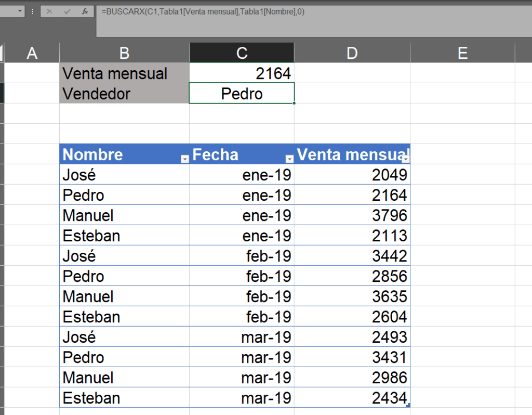The height and width of the screenshot is (415, 532).
Task: Cancel the formula entry with X icon
Action: pyautogui.click(x=49, y=11)
